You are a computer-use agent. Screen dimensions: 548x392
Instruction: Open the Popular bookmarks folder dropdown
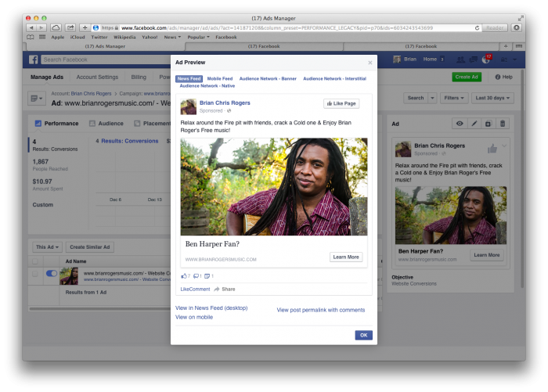click(198, 37)
